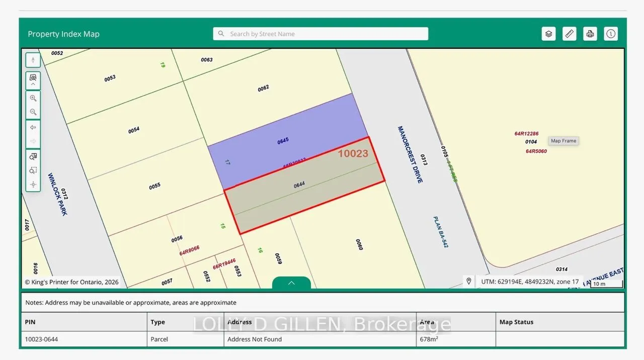Select the rectangle area search tool
This screenshot has height=360, width=644.
click(x=33, y=170)
